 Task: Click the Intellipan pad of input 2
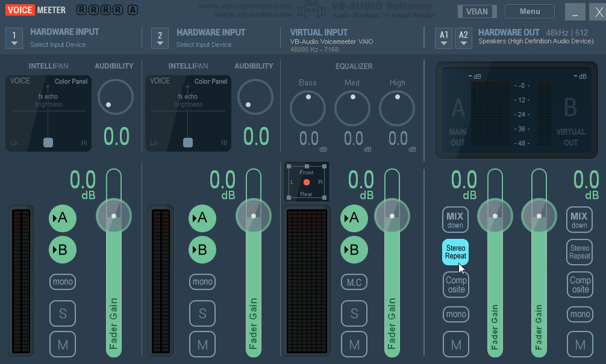coord(188,113)
